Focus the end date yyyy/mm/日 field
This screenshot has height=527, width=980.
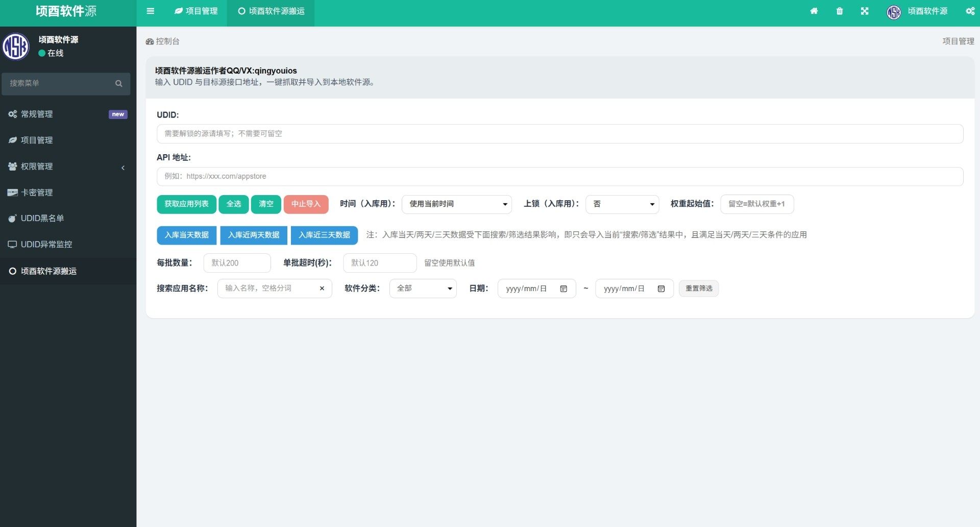pos(634,289)
